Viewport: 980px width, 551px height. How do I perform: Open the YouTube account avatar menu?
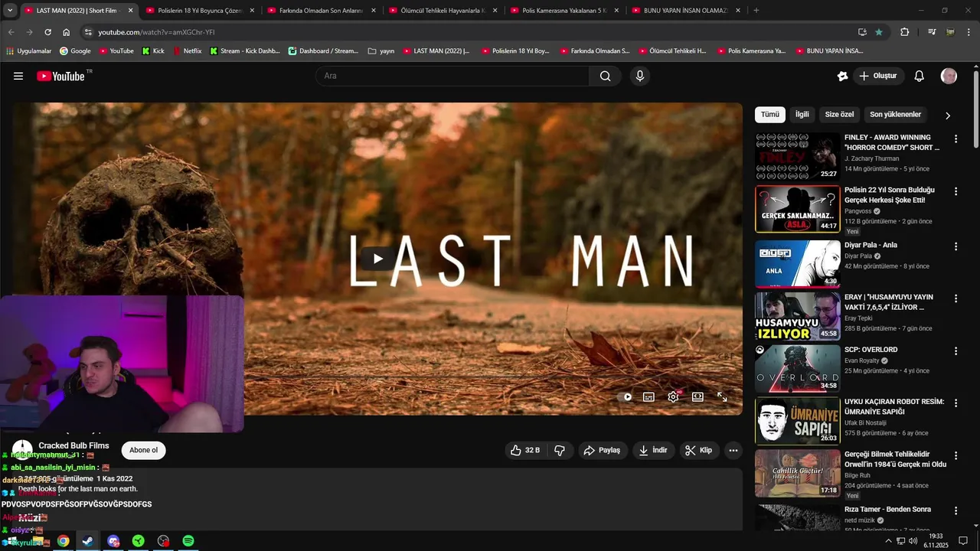[949, 76]
